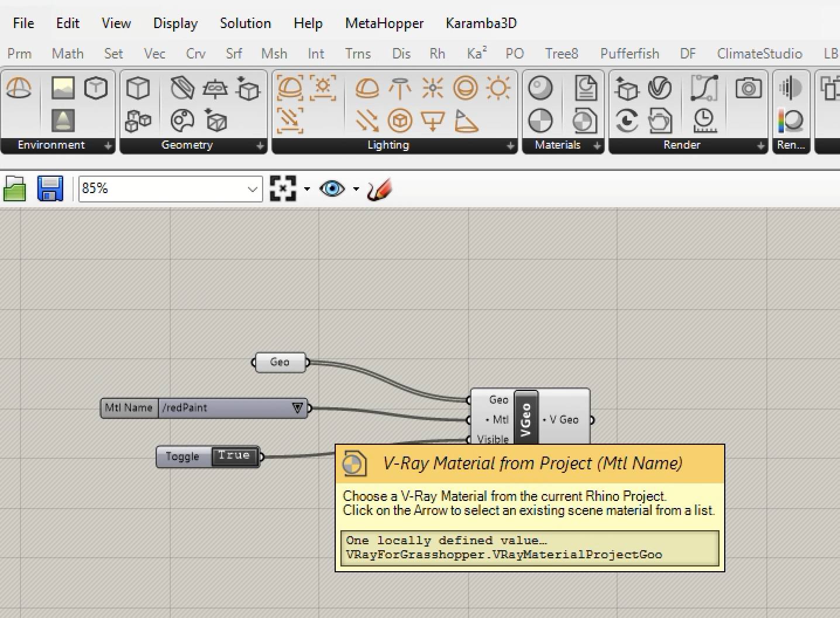This screenshot has width=840, height=618.
Task: Click the Geo parameter component
Action: coord(280,362)
